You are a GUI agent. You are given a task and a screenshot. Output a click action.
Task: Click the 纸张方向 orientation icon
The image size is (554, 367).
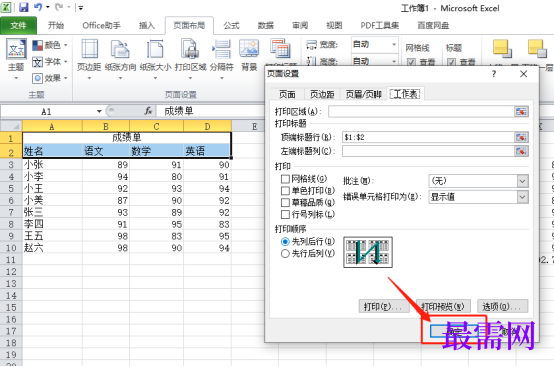pos(120,49)
